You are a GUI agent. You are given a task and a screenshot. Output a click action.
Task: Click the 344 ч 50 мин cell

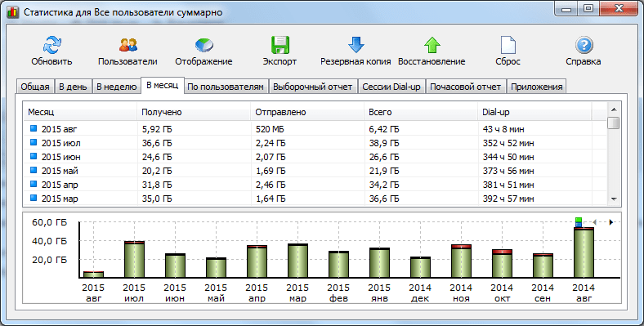[x=508, y=157]
